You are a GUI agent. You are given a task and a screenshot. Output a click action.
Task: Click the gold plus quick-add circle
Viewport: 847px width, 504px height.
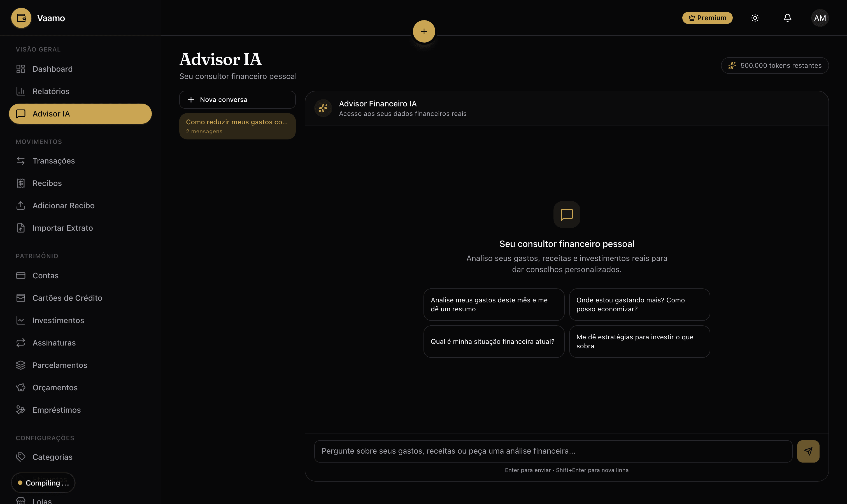coord(424,31)
